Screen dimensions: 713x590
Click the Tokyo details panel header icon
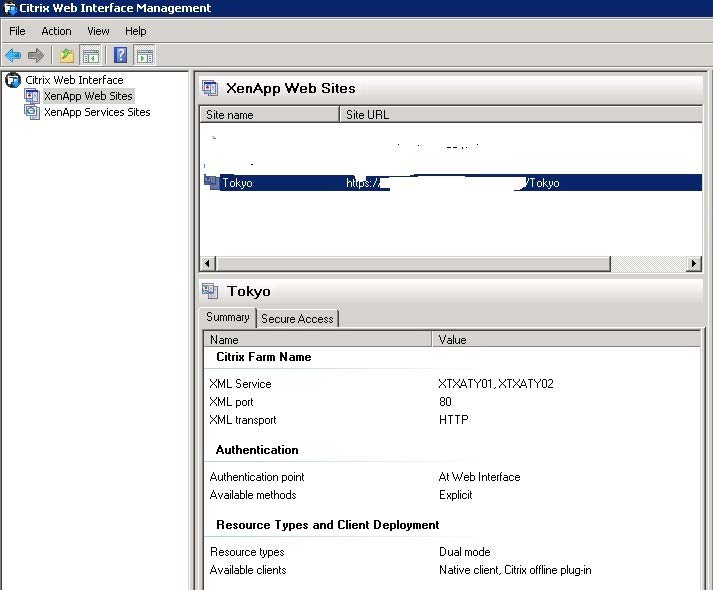210,291
